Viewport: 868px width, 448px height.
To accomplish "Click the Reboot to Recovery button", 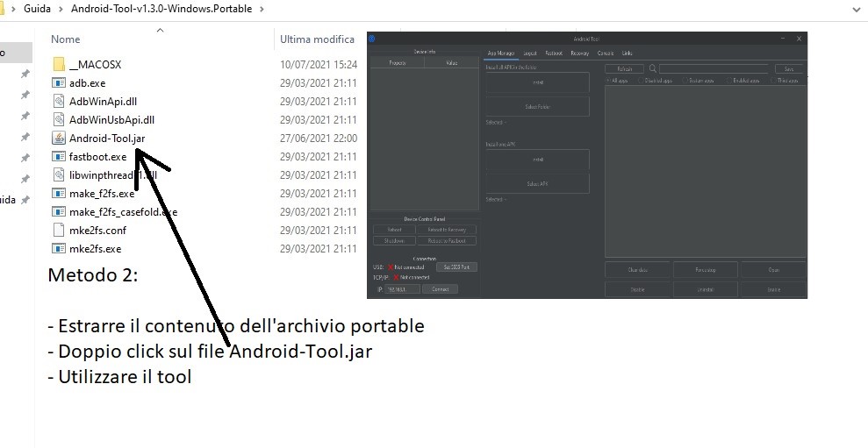I will tap(447, 230).
